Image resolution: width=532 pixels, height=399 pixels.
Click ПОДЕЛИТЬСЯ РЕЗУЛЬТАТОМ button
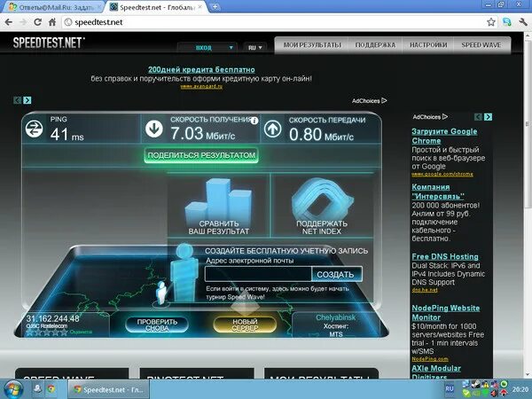click(x=201, y=155)
